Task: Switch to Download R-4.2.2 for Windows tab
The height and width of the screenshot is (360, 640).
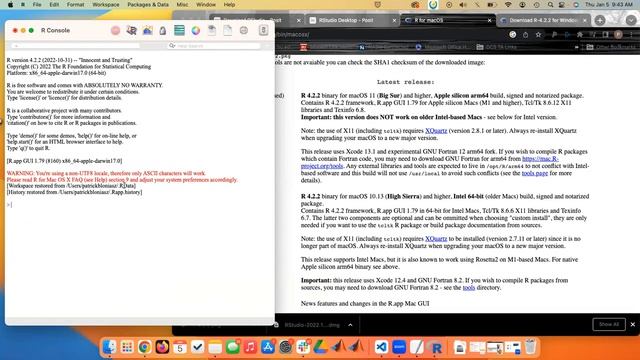Action: tap(543, 20)
